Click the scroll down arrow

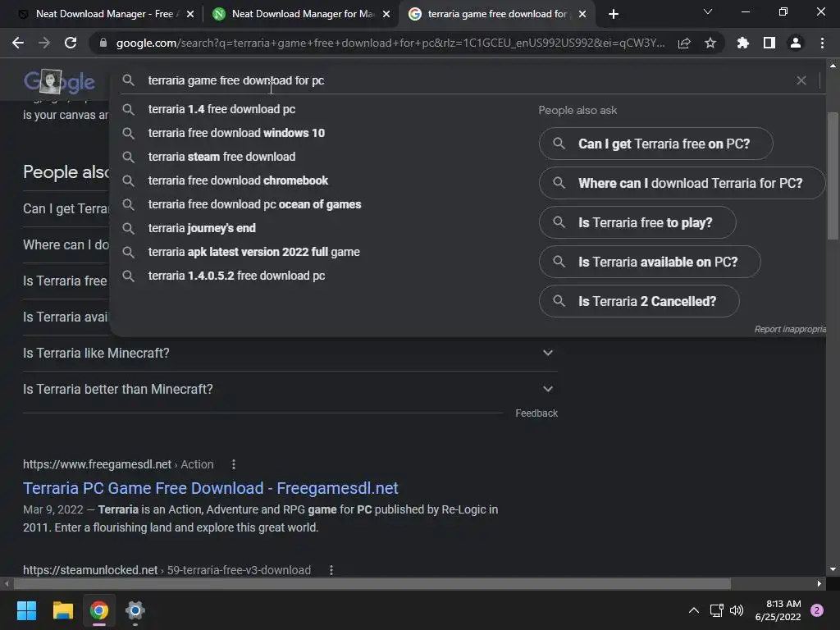point(833,569)
